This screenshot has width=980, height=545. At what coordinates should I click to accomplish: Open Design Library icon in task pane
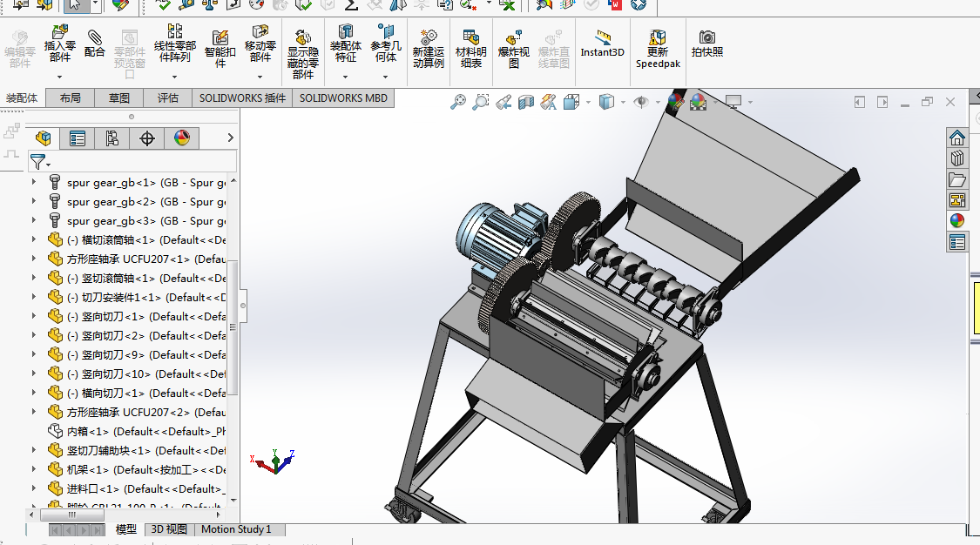[x=956, y=158]
